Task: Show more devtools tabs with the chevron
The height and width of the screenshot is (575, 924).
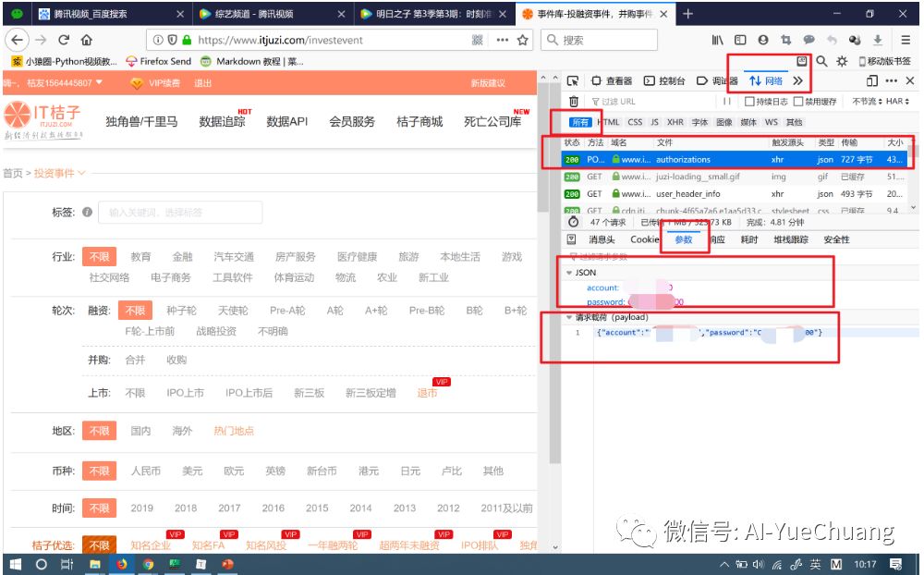Action: coord(798,80)
